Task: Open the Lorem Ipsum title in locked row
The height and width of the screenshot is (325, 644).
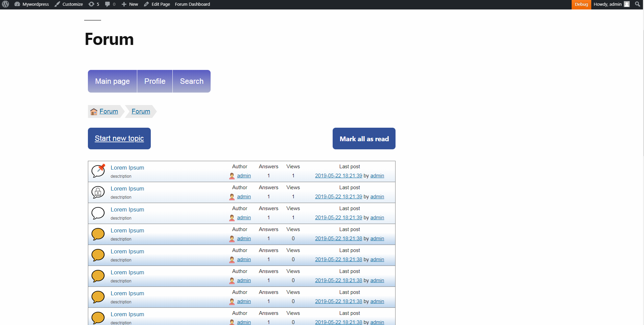Action: (x=127, y=189)
